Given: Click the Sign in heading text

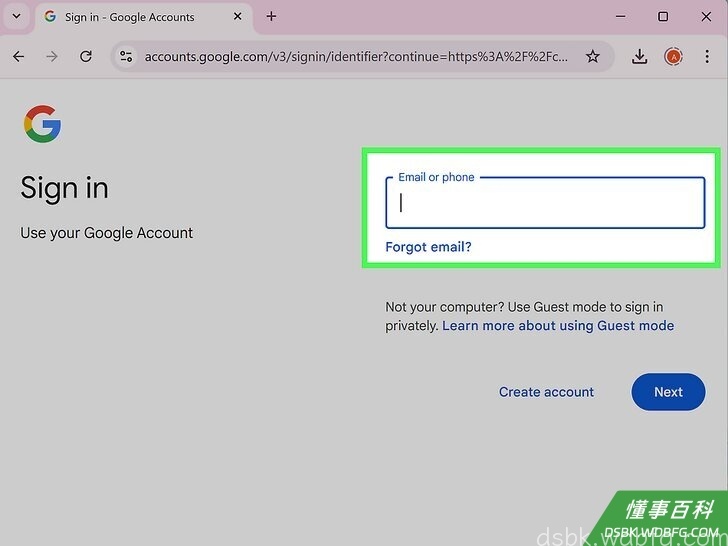Looking at the screenshot, I should [64, 188].
